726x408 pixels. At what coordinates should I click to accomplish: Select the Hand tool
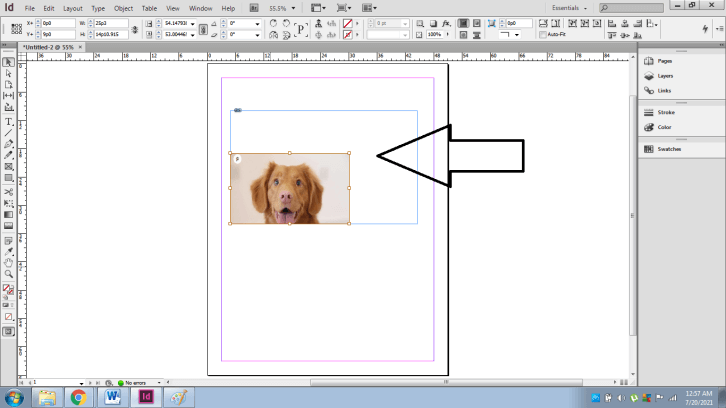pyautogui.click(x=8, y=263)
